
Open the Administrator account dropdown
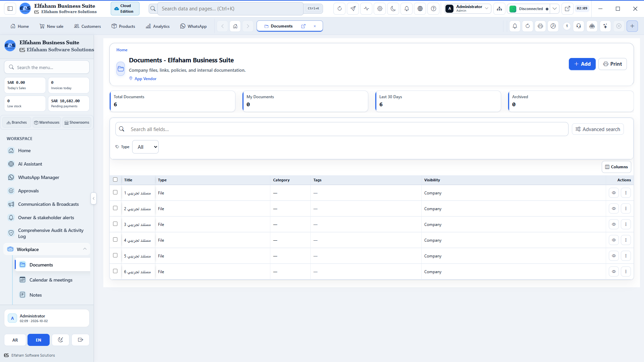[468, 9]
